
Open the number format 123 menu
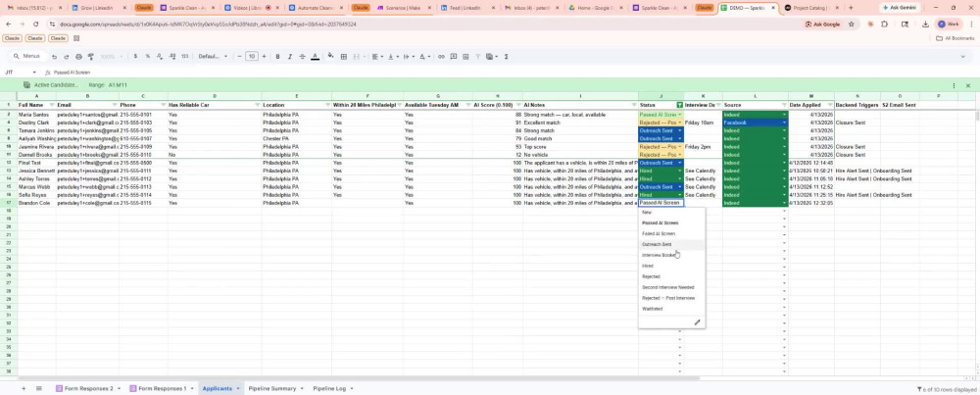[185, 56]
